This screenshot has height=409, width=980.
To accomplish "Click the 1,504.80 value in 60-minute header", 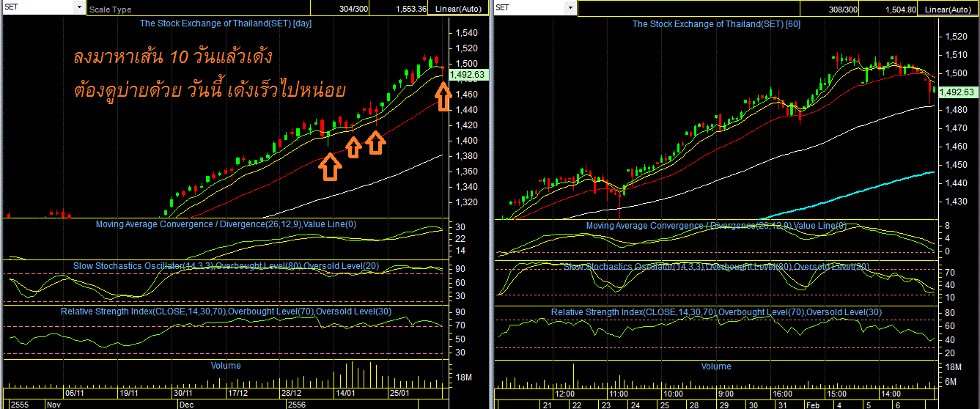I will pyautogui.click(x=901, y=10).
